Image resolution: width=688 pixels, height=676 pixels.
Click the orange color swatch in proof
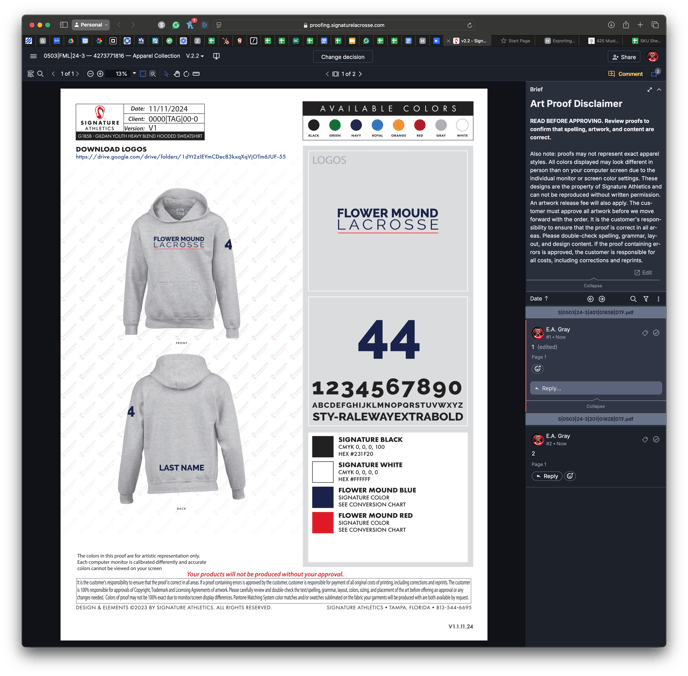click(398, 126)
